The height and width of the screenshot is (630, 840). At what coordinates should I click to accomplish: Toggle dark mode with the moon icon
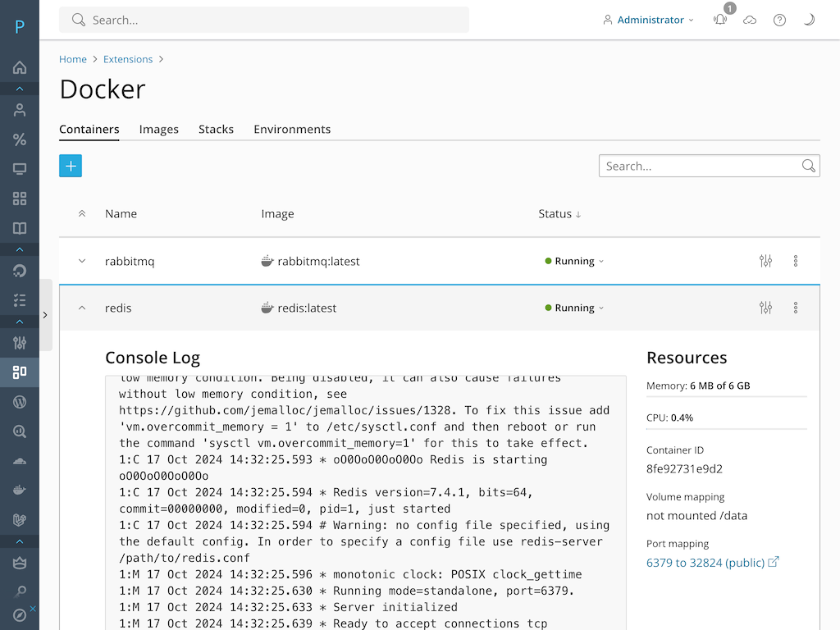point(809,20)
